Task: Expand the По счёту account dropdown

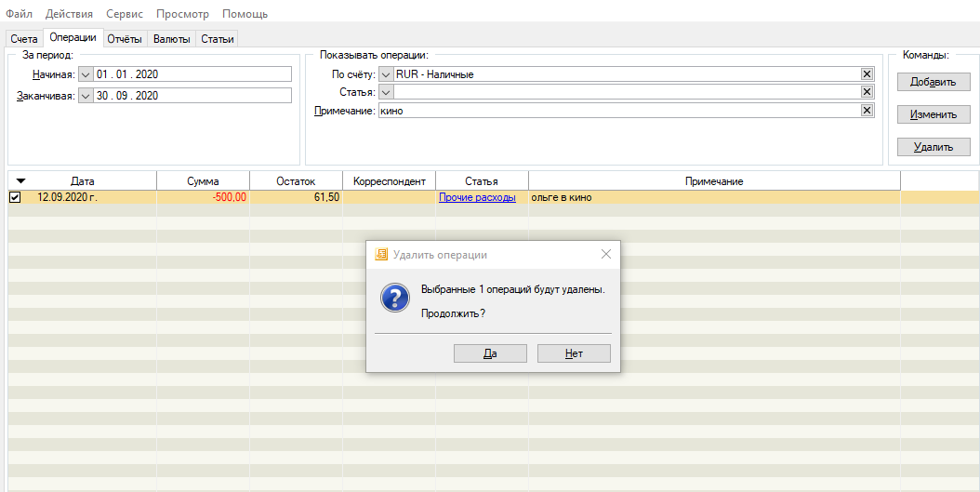Action: pyautogui.click(x=386, y=74)
